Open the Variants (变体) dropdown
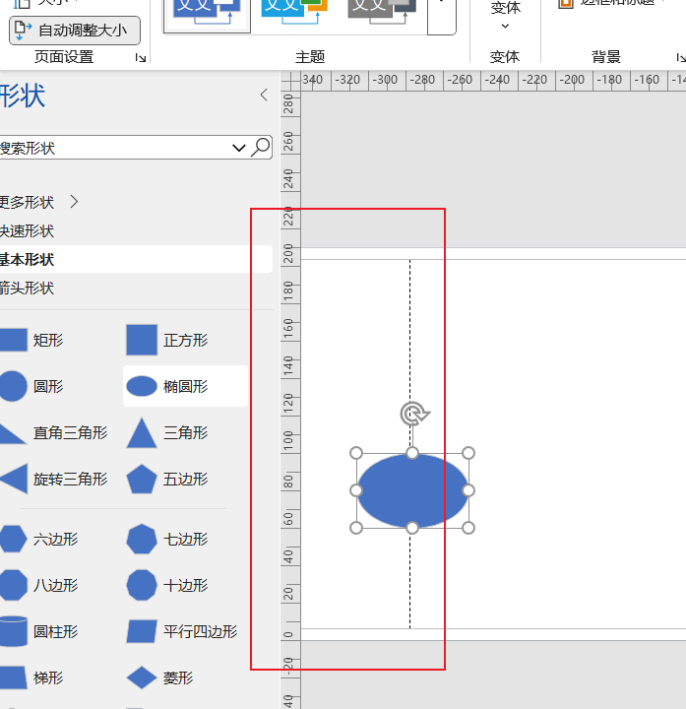 click(505, 16)
